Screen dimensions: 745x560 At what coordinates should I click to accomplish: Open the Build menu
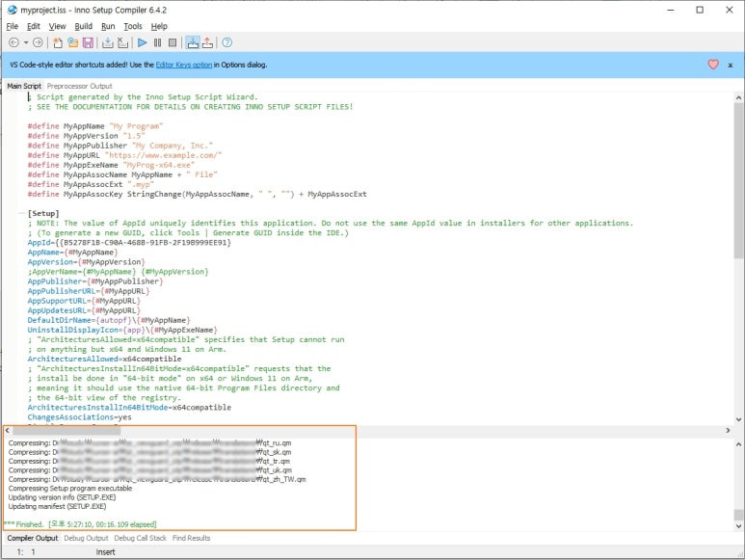click(84, 26)
